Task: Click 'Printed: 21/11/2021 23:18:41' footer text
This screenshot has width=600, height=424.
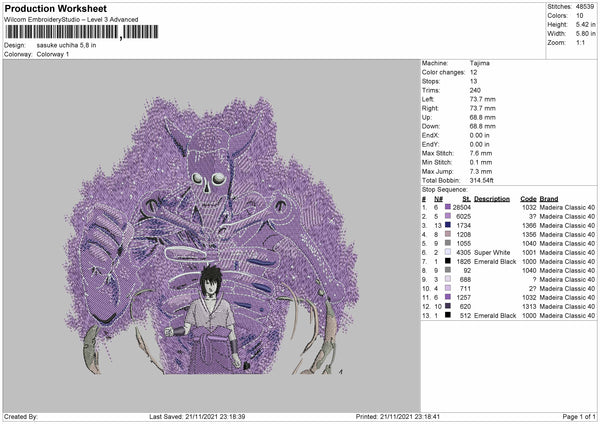Action: (398, 416)
